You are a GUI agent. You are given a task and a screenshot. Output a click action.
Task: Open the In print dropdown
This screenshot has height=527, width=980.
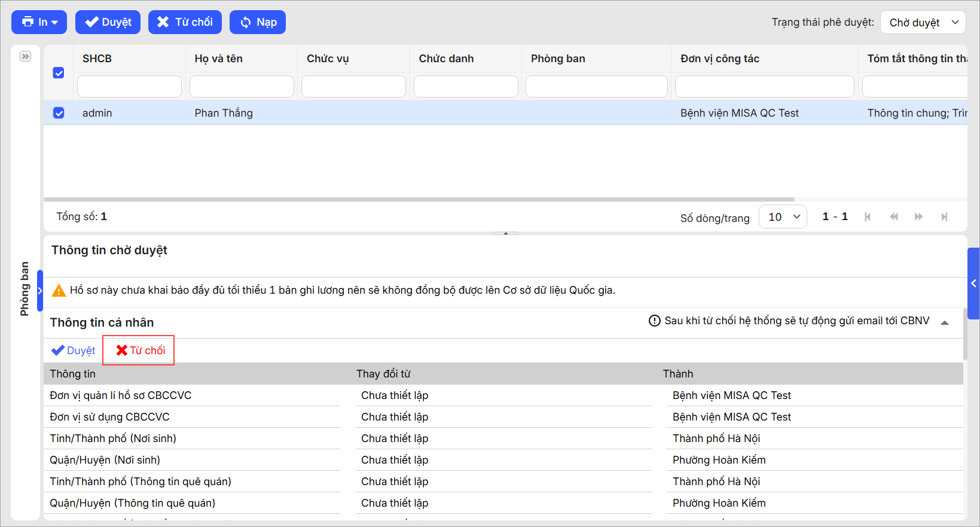tap(39, 22)
